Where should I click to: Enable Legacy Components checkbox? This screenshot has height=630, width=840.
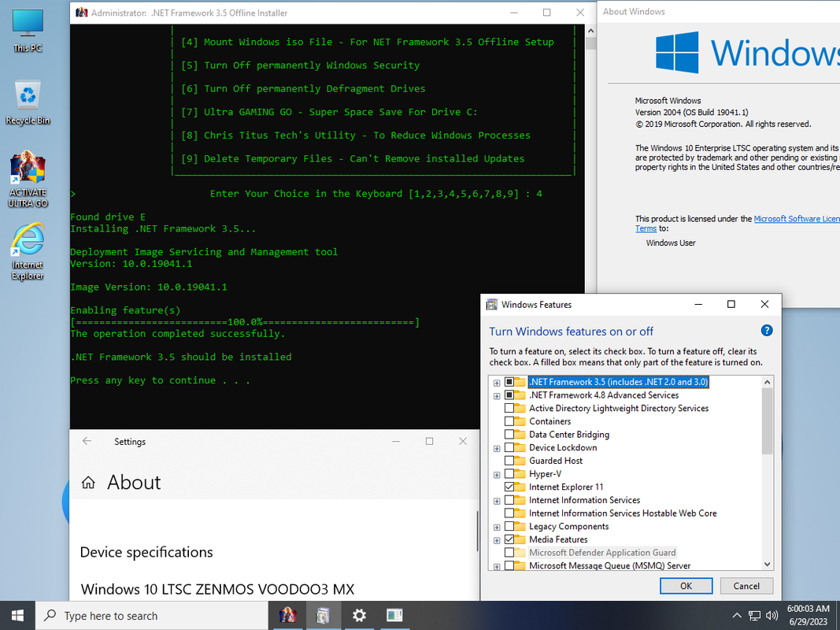[x=509, y=526]
